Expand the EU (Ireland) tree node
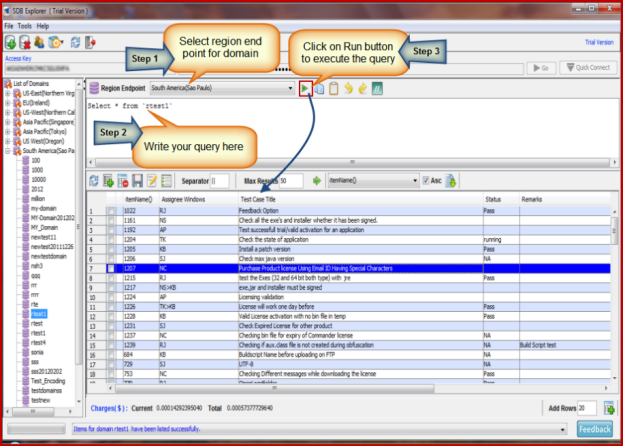The height and width of the screenshot is (446, 623). coord(8,103)
